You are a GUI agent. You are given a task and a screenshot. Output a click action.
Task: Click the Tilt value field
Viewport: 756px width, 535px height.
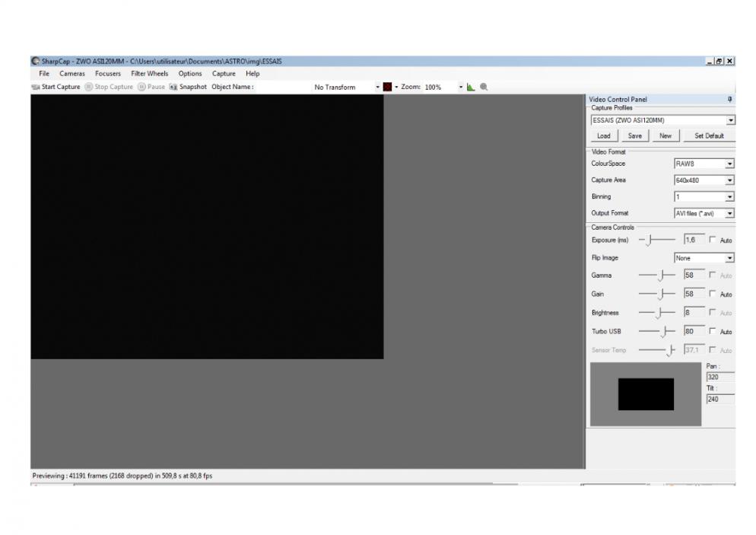click(720, 400)
